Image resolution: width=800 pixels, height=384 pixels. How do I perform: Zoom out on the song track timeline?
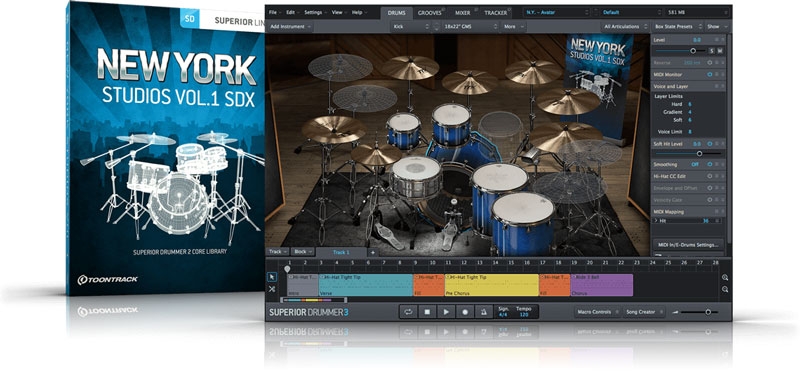point(725,289)
